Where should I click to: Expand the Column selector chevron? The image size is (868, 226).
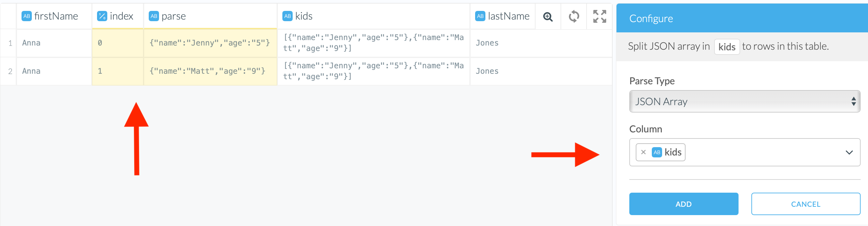[x=849, y=152]
